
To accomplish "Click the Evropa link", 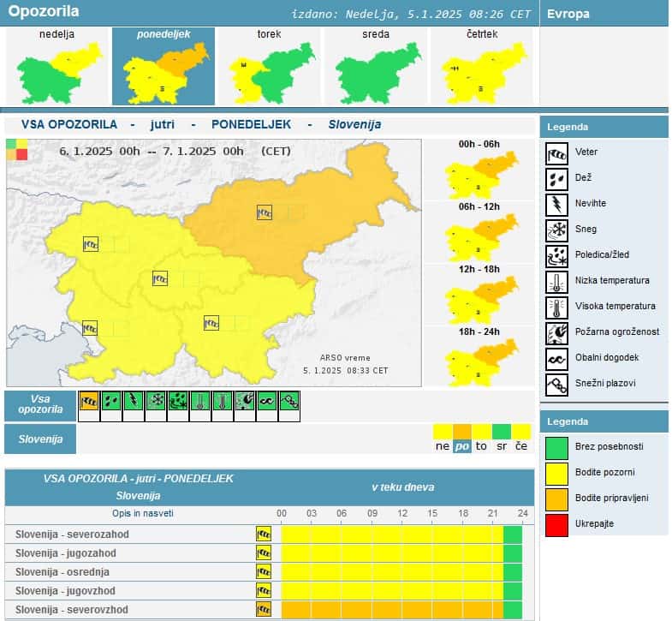I will click(568, 14).
